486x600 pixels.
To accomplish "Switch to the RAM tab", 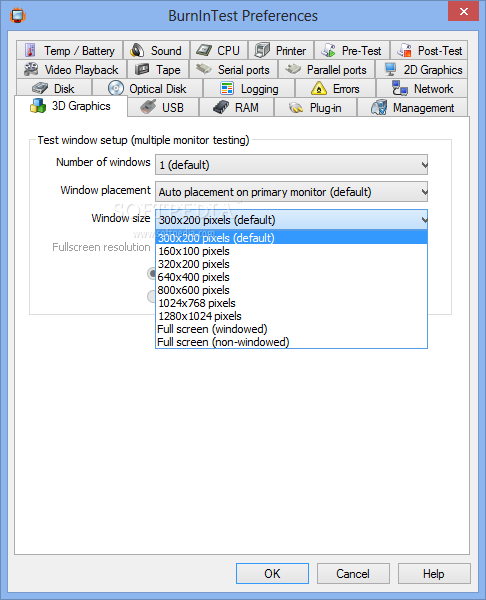I will (x=236, y=108).
